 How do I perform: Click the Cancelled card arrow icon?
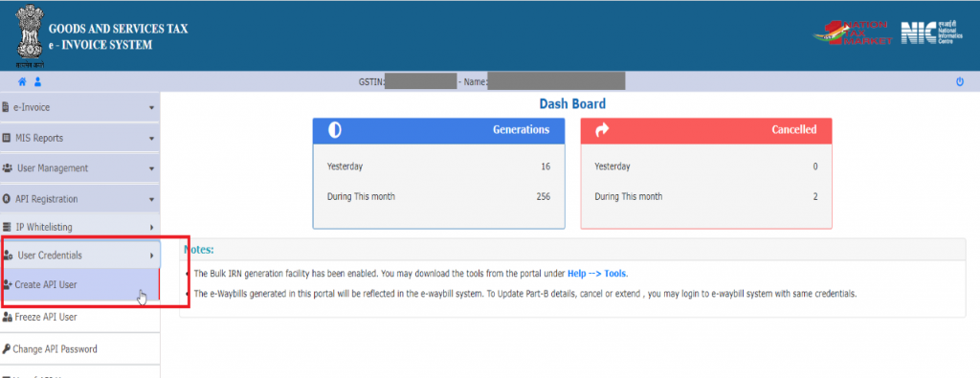(603, 130)
